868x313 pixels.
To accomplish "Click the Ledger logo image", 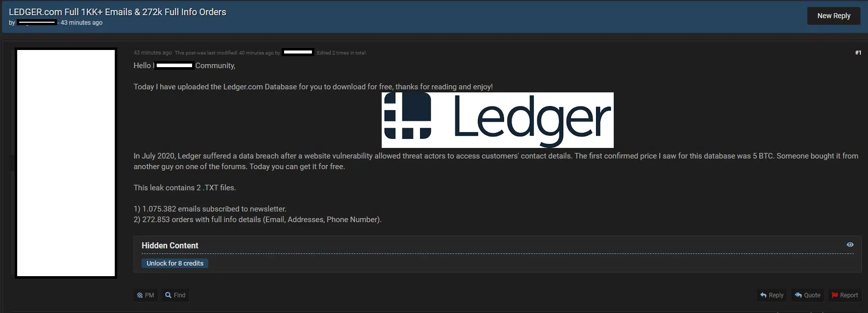I will coord(497,120).
